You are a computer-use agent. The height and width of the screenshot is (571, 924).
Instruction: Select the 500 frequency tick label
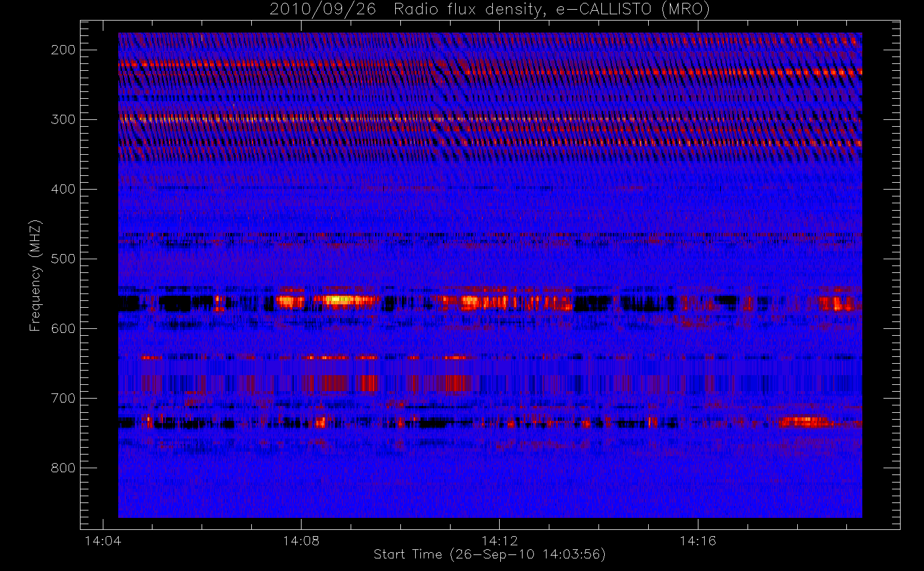click(63, 259)
